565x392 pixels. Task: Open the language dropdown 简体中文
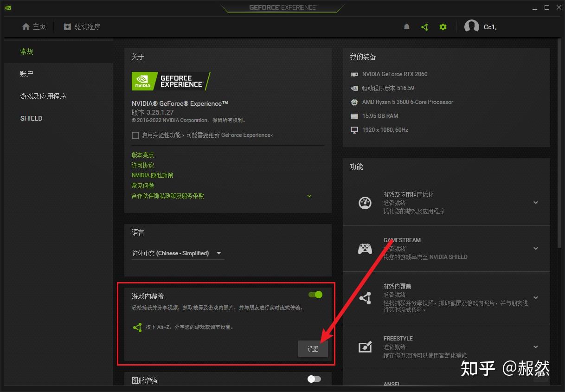coord(178,253)
